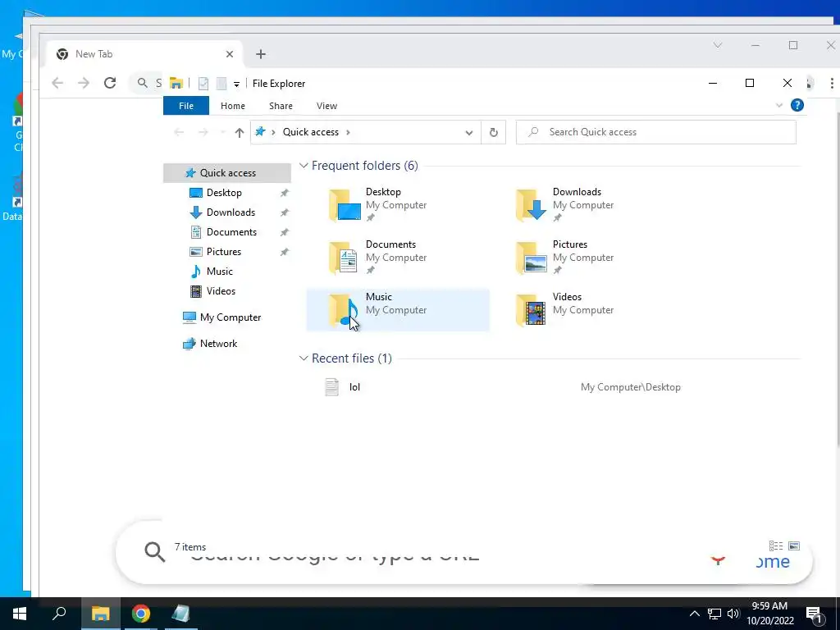
Task: Open Chrome's tab search dropdown
Action: click(x=718, y=46)
